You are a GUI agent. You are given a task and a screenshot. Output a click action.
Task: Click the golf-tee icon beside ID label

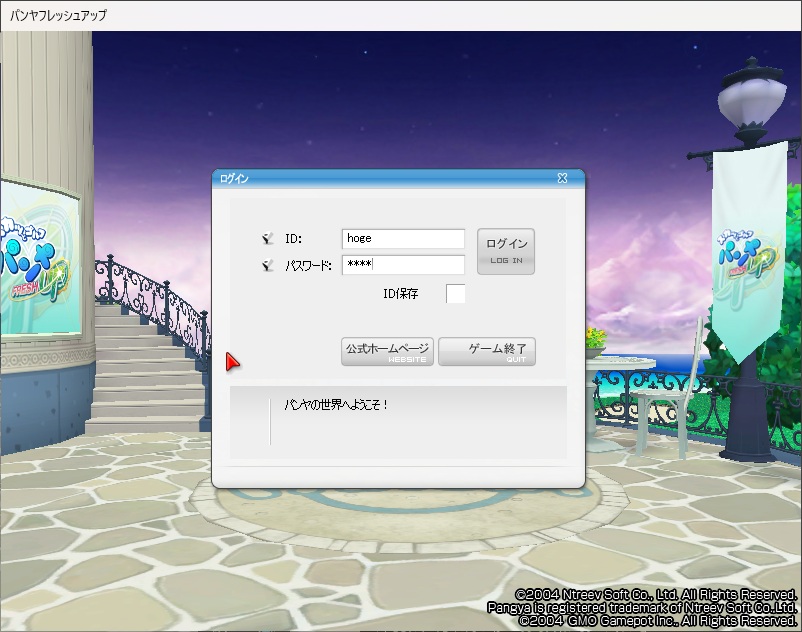coord(267,238)
